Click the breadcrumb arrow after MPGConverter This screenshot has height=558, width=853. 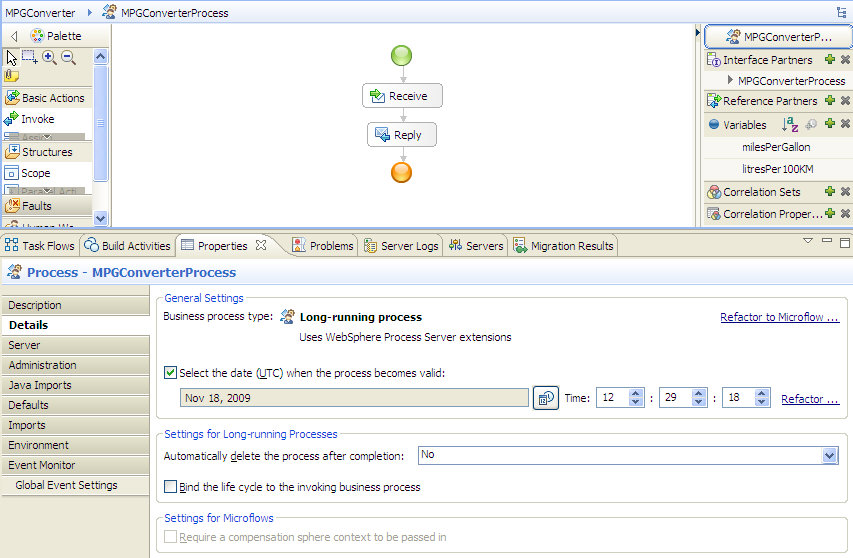(90, 12)
